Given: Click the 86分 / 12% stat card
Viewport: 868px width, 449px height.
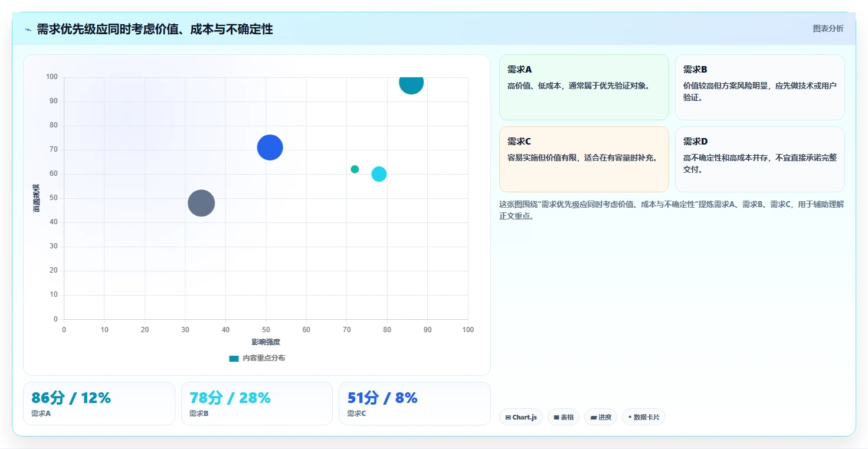Looking at the screenshot, I should pyautogui.click(x=99, y=404).
